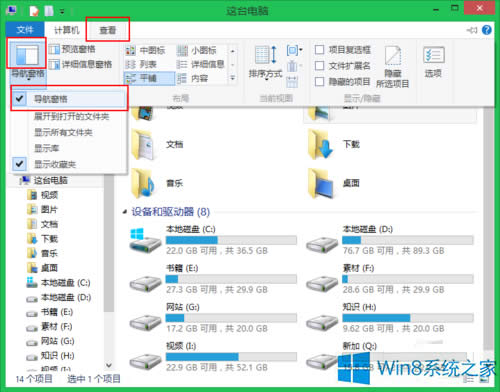Image resolution: width=500 pixels, height=392 pixels.
Task: Select the 素材 (F:) drive icon
Action: (322, 284)
